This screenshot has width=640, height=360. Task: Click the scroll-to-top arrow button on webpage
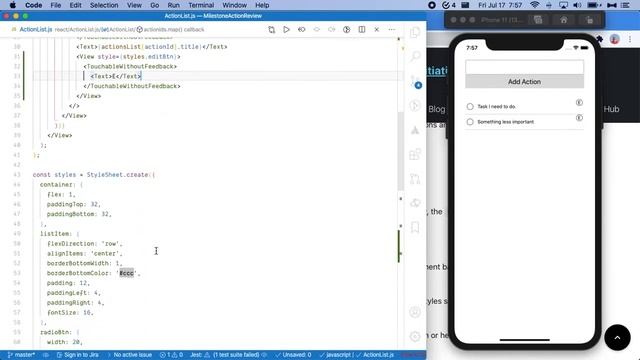point(617,338)
